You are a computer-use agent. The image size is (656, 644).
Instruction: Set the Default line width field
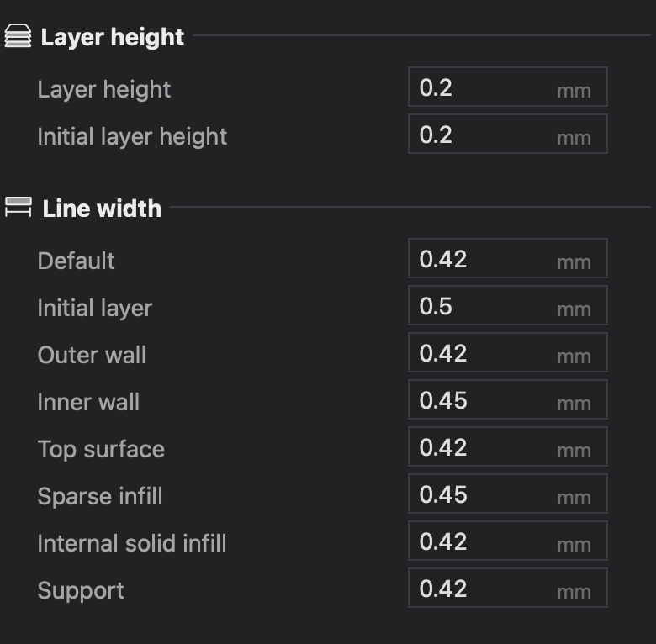click(x=507, y=258)
